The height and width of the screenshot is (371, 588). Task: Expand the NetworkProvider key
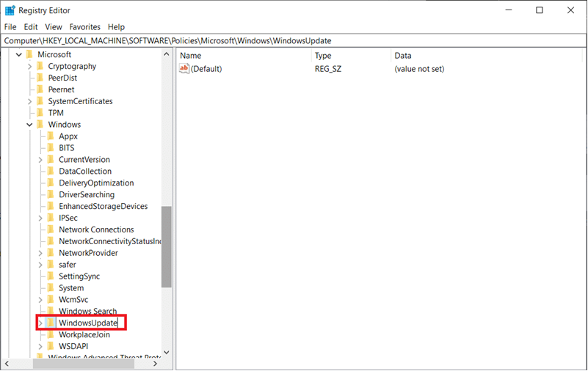click(x=40, y=254)
